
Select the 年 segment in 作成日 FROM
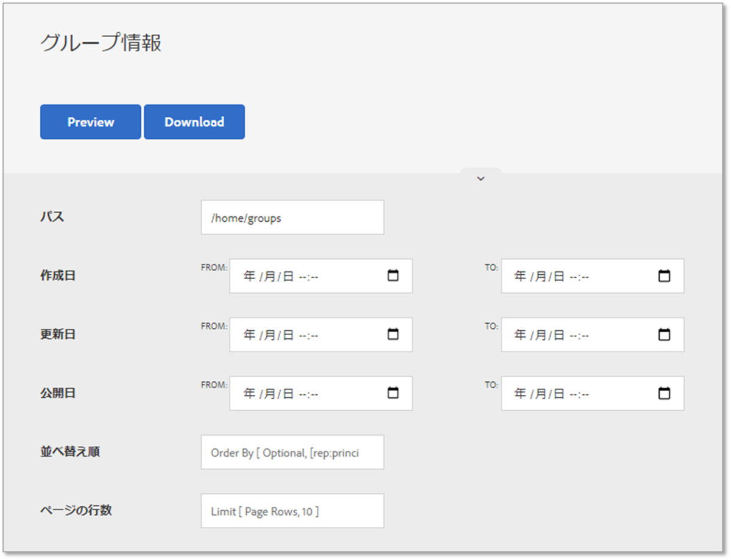pos(249,275)
